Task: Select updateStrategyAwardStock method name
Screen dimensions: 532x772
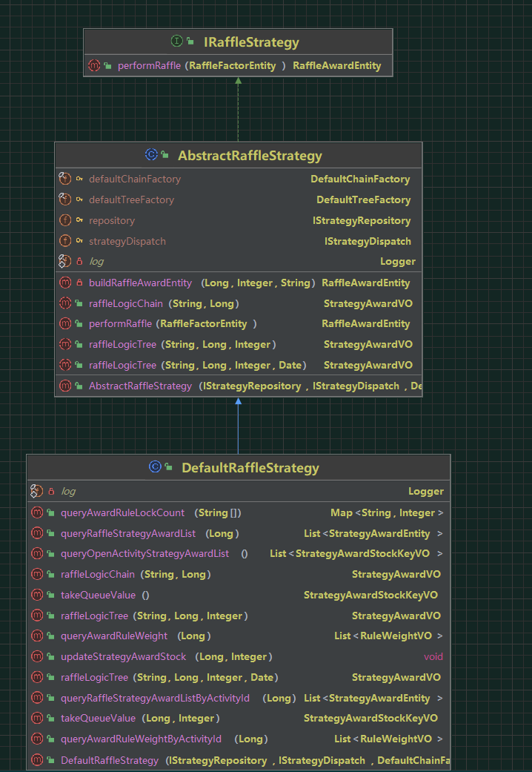Action: click(124, 656)
